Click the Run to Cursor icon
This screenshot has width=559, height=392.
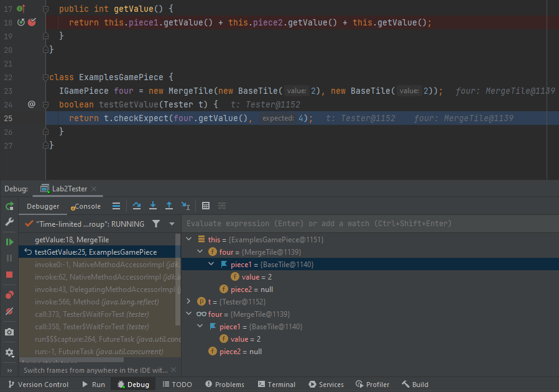click(185, 206)
